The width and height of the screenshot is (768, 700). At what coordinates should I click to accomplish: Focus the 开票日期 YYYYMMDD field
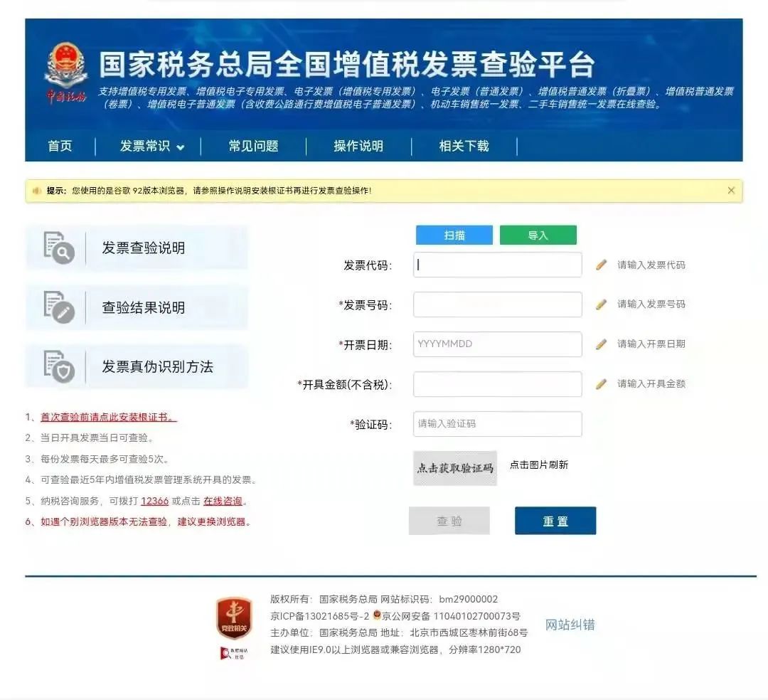pos(498,344)
